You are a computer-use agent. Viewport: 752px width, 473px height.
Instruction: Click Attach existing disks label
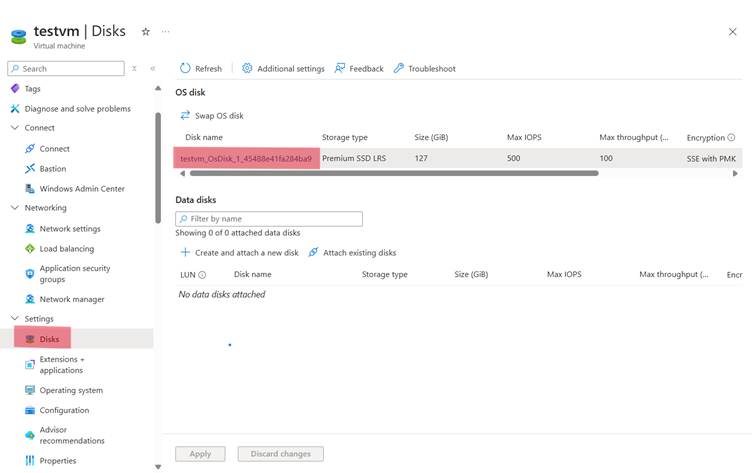pos(360,252)
